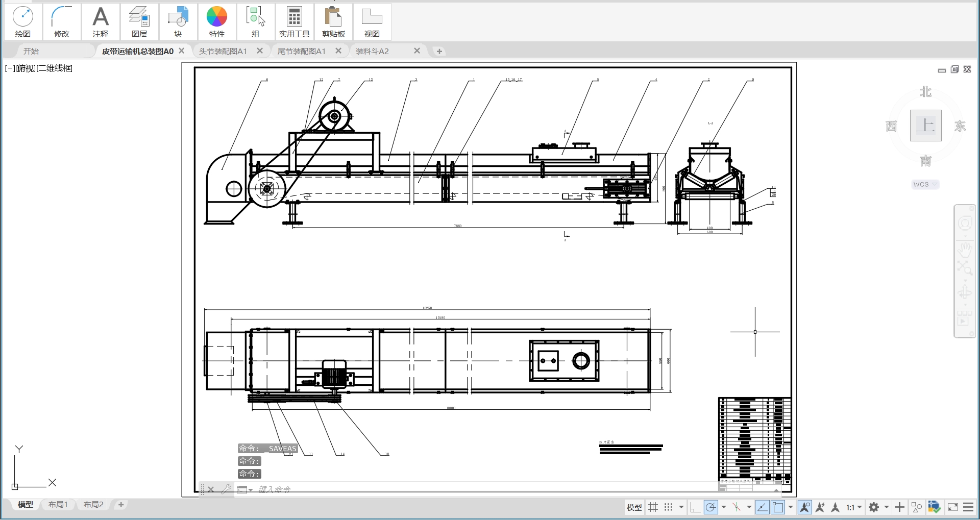Open the 组 (Group) panel
Image resolution: width=980 pixels, height=520 pixels.
point(256,22)
